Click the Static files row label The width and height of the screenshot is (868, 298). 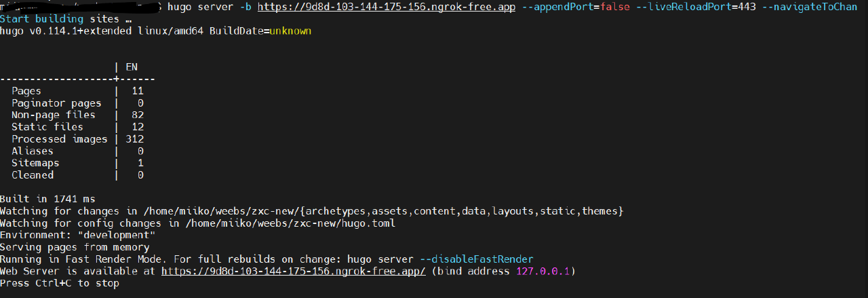tap(47, 127)
